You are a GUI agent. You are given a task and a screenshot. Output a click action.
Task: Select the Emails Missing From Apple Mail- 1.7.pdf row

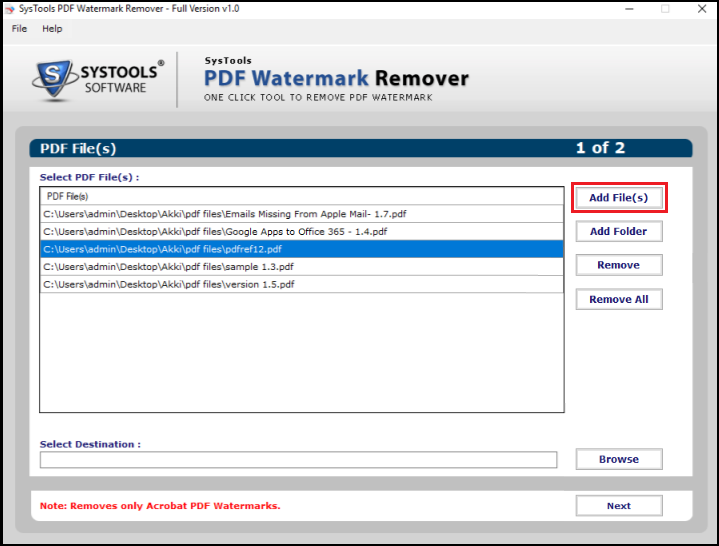pos(302,214)
